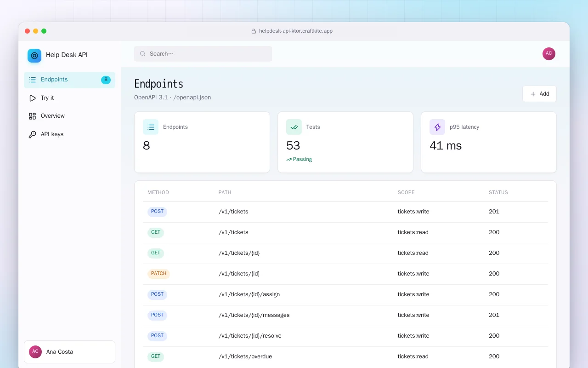Open Ana Costa account card
588x368 pixels.
69,352
